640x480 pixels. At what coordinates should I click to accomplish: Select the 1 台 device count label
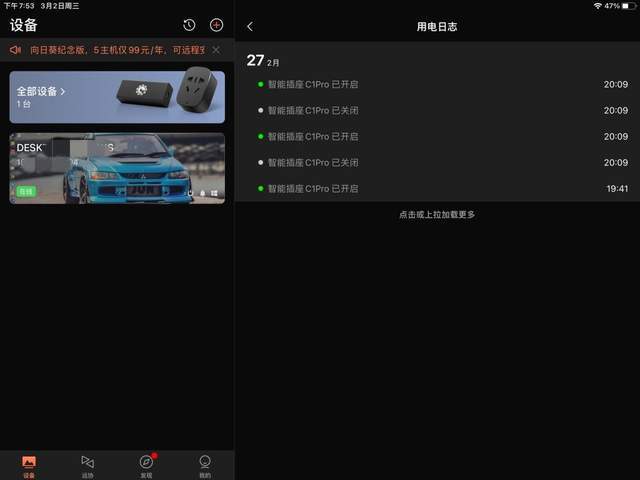click(x=24, y=104)
